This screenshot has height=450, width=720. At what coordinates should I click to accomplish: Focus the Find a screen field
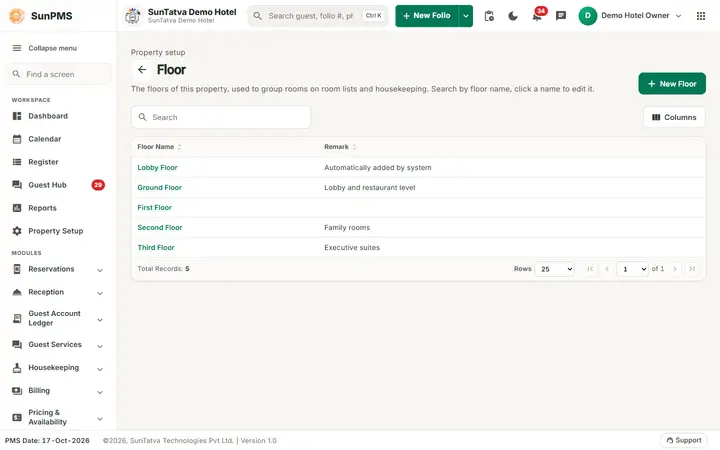[x=58, y=74]
